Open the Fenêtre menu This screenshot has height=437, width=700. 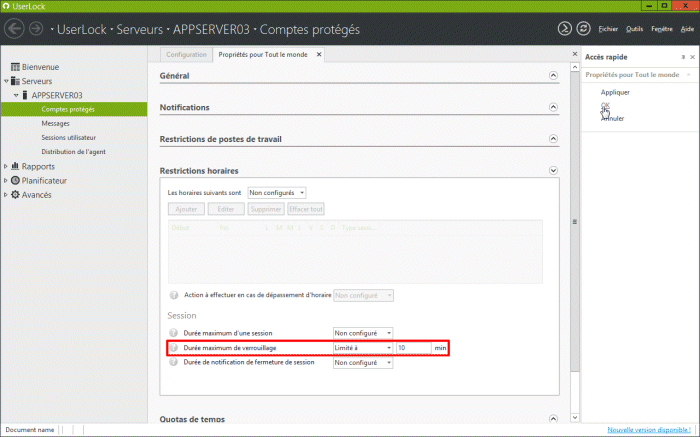click(662, 29)
